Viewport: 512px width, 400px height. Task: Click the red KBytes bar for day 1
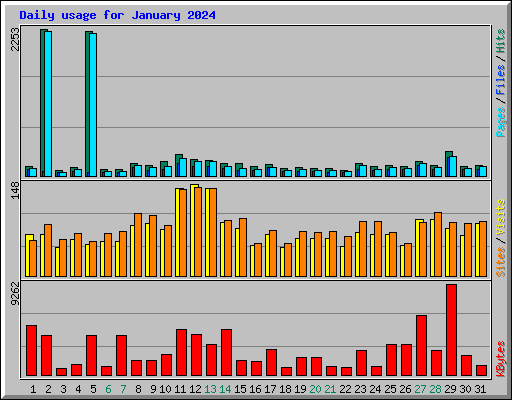[32, 350]
